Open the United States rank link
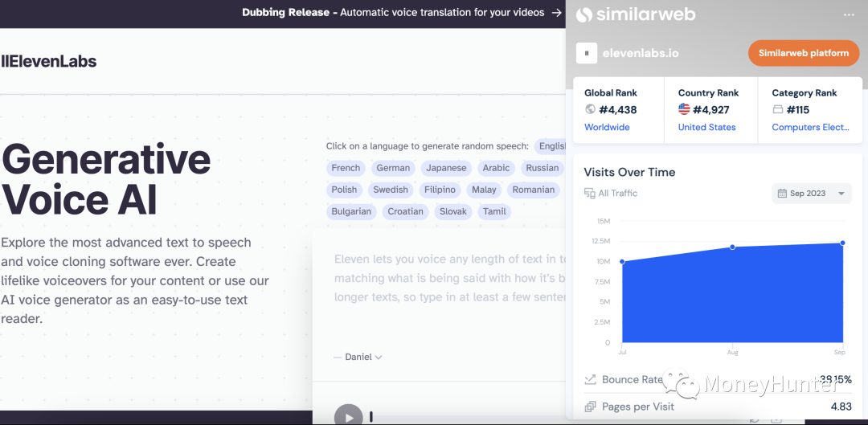Viewport: 868px width, 425px height. (x=707, y=127)
